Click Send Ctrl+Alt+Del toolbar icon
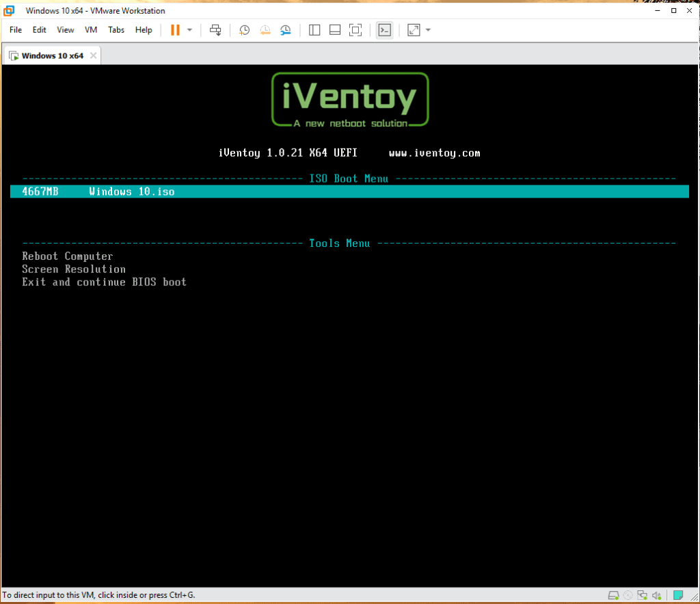 pyautogui.click(x=215, y=30)
